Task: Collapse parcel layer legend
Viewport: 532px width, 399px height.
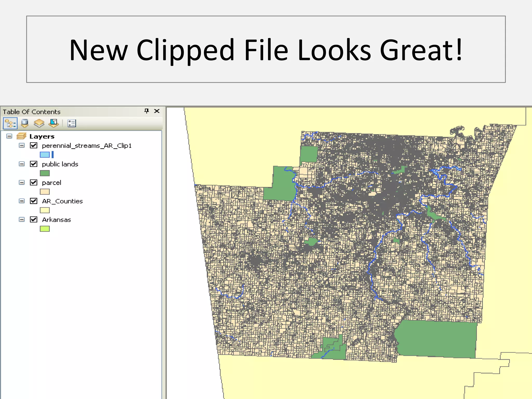Action: pyautogui.click(x=22, y=182)
